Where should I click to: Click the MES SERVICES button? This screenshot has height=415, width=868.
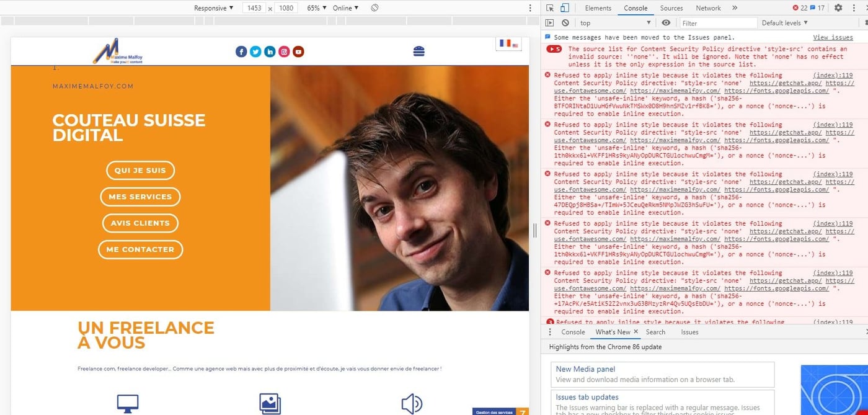click(x=140, y=197)
